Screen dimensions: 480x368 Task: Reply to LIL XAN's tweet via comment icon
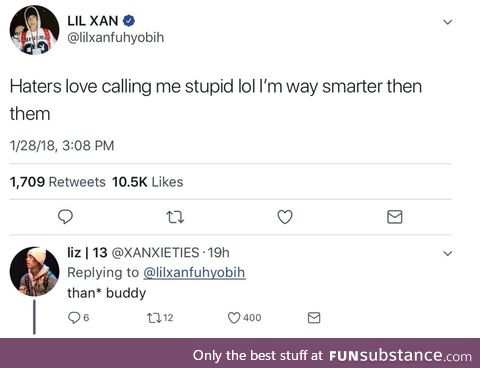pyautogui.click(x=65, y=217)
